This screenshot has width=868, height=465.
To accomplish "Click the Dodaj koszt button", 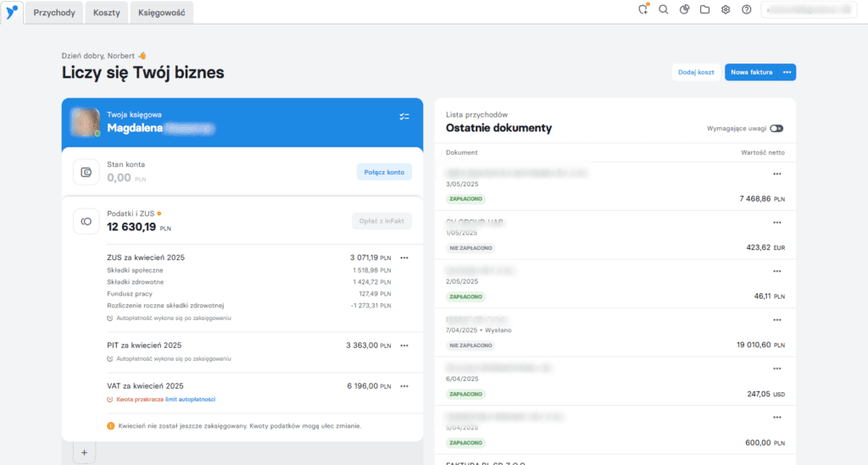I will click(696, 73).
